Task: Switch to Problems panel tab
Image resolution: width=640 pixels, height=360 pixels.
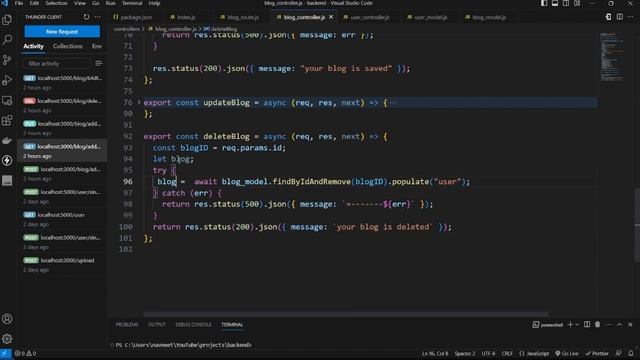Action: 127,324
